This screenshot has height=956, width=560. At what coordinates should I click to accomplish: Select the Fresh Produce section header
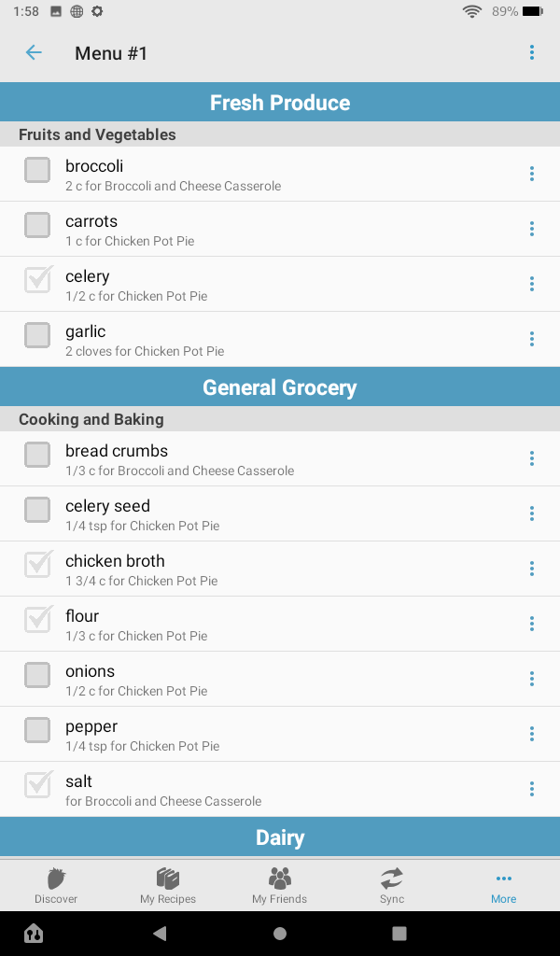[280, 102]
